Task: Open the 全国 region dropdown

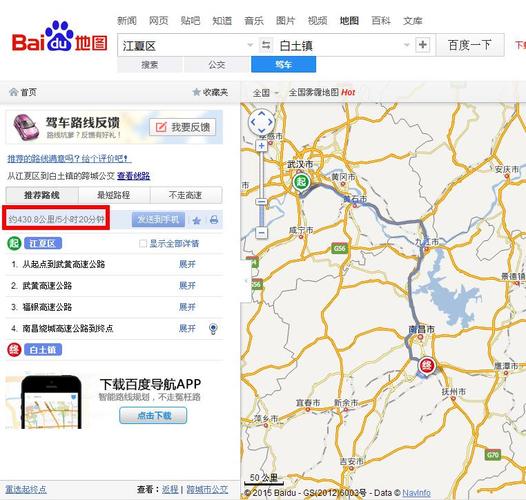Action: point(265,93)
